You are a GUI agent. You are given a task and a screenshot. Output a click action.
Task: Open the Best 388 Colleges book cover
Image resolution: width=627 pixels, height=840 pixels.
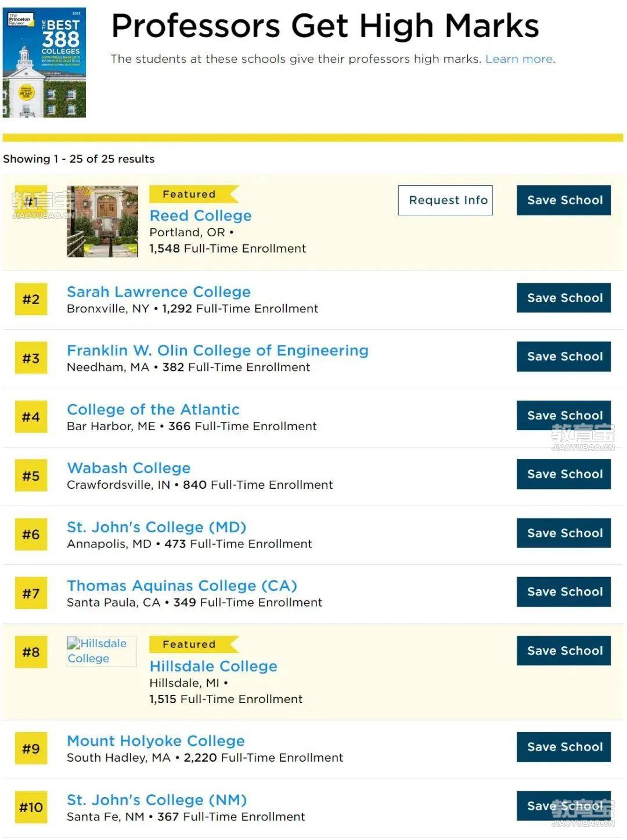(44, 63)
